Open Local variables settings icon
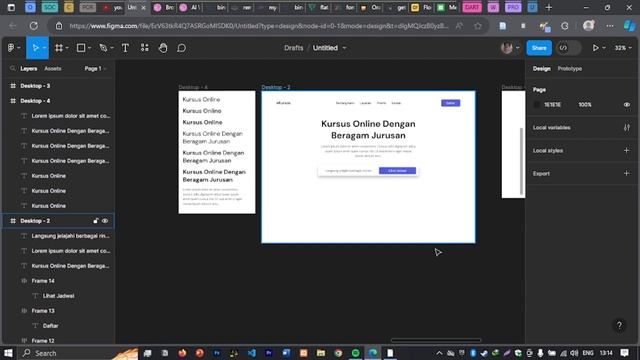This screenshot has height=360, width=640. [x=627, y=128]
